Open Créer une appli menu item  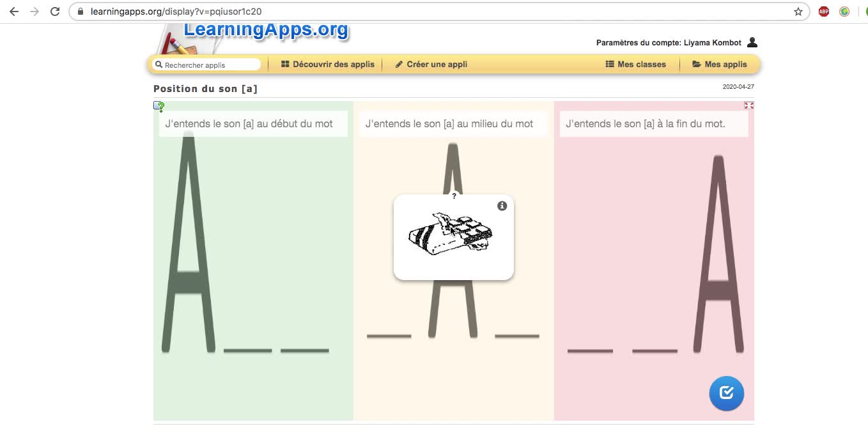point(431,64)
